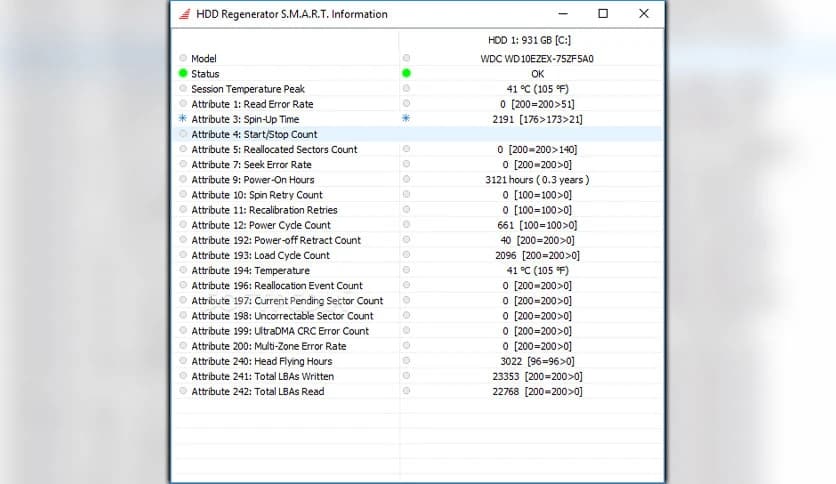Click the 40 [200=200>0] retract count value
836x484 pixels.
[537, 240]
